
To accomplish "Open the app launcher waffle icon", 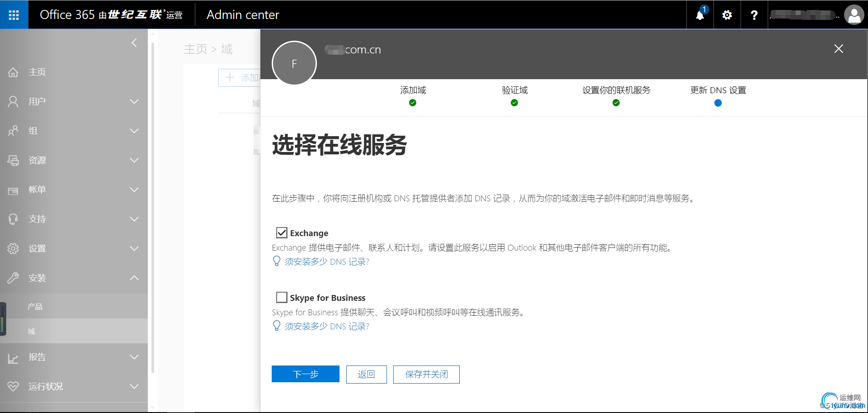I will pos(14,15).
